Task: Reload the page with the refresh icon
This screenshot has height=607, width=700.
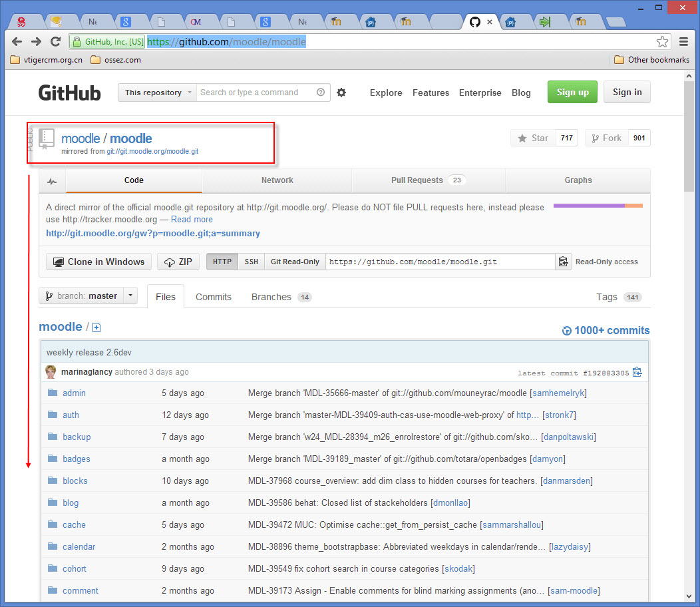Action: 55,41
